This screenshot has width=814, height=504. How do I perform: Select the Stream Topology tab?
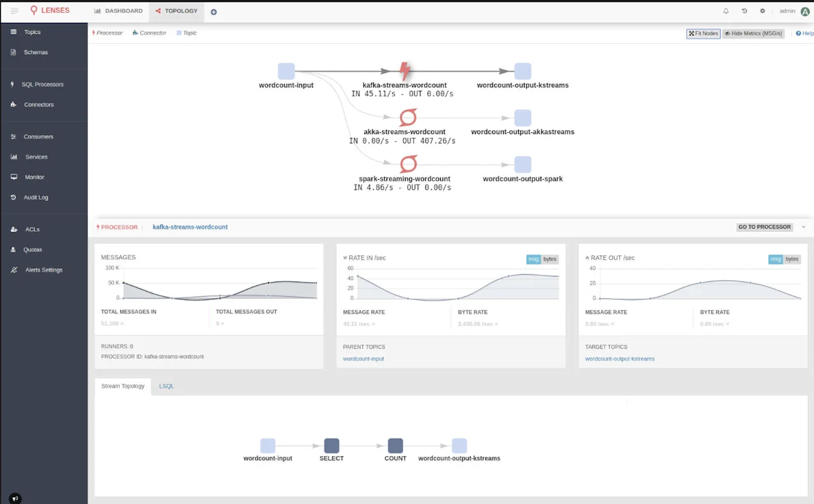click(123, 386)
